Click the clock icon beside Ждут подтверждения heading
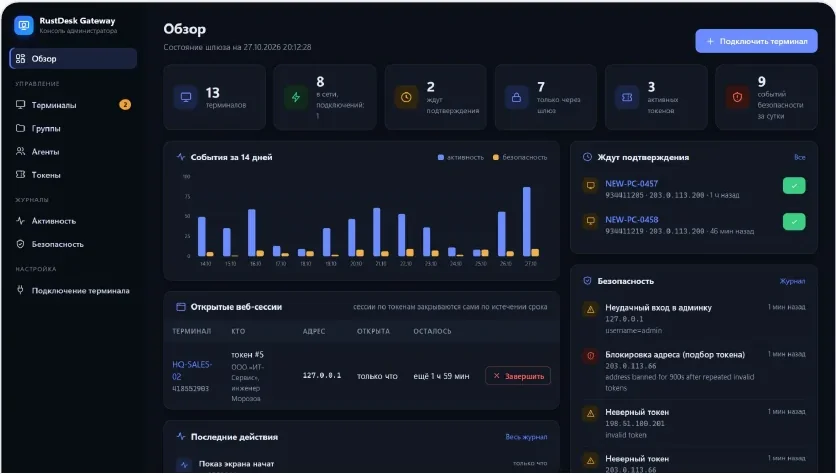836x474 pixels. [x=587, y=157]
